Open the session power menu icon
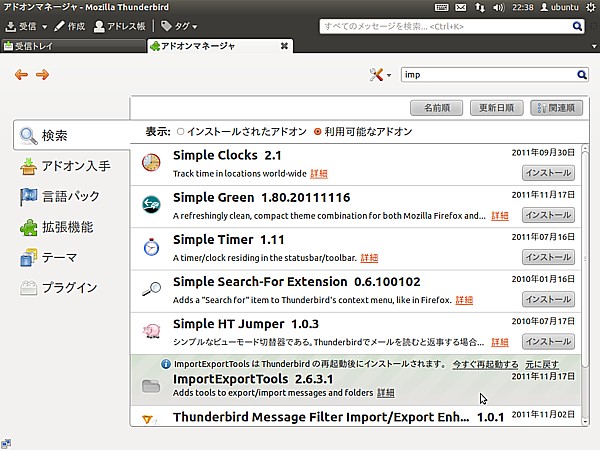The image size is (600, 450). coord(591,7)
